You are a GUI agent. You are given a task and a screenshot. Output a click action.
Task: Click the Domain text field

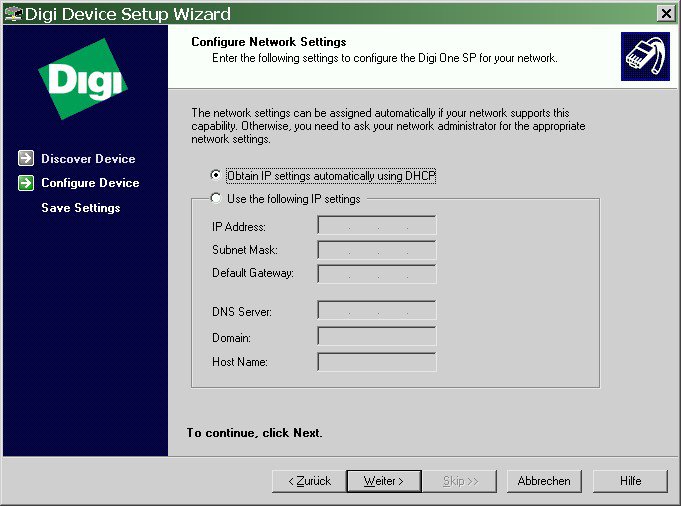pyautogui.click(x=377, y=336)
